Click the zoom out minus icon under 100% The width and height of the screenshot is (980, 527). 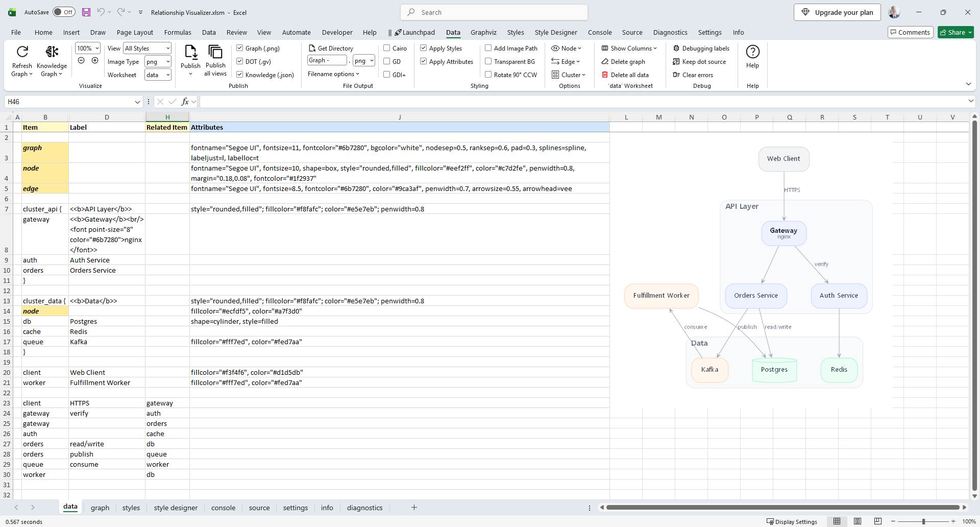(x=81, y=61)
